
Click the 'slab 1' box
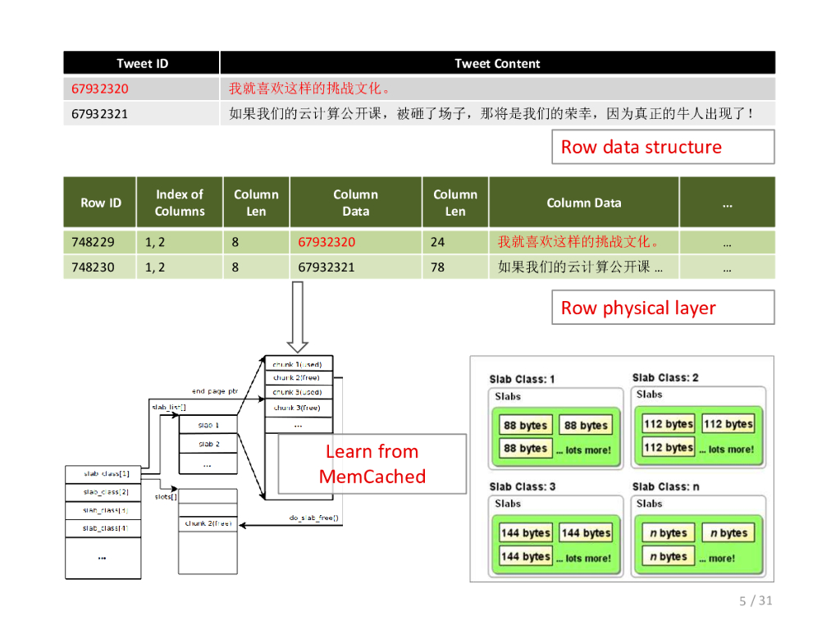click(x=208, y=425)
